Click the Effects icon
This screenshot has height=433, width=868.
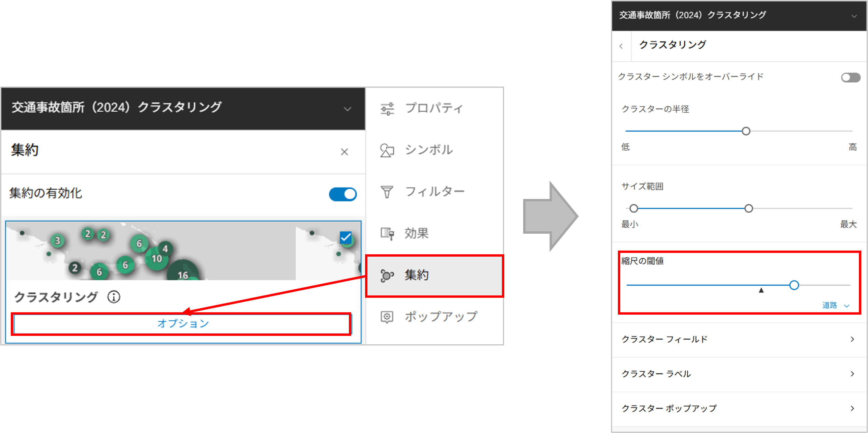(x=387, y=233)
